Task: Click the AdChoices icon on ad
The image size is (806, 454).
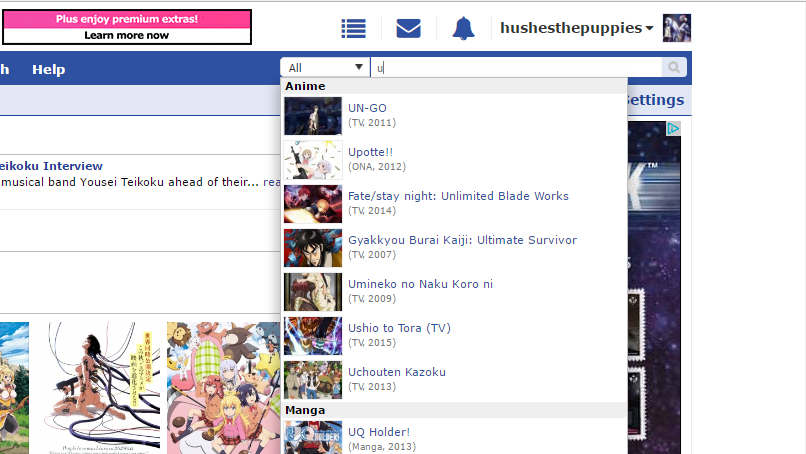Action: click(x=673, y=129)
